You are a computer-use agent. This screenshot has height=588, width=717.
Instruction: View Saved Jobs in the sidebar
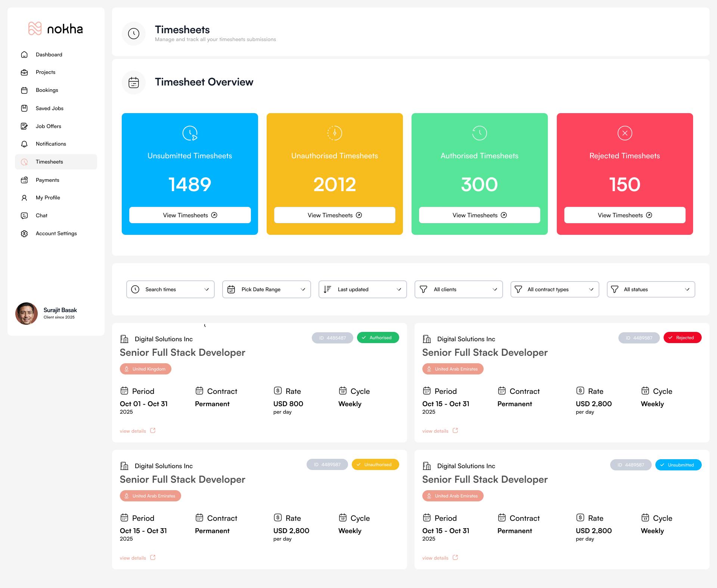click(x=49, y=108)
